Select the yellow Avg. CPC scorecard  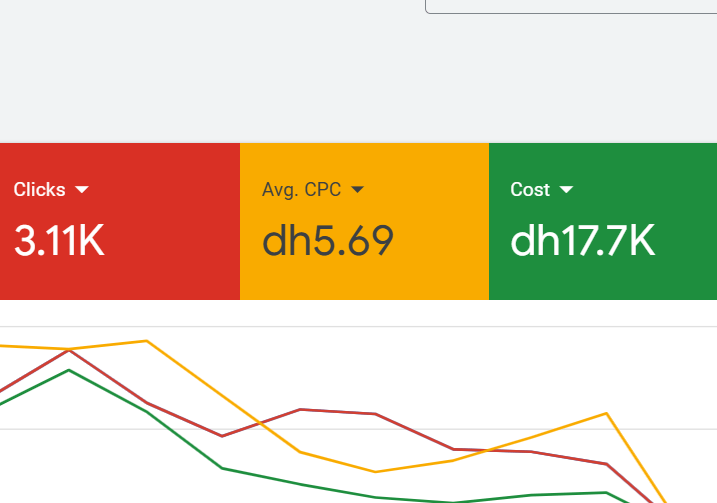click(364, 221)
